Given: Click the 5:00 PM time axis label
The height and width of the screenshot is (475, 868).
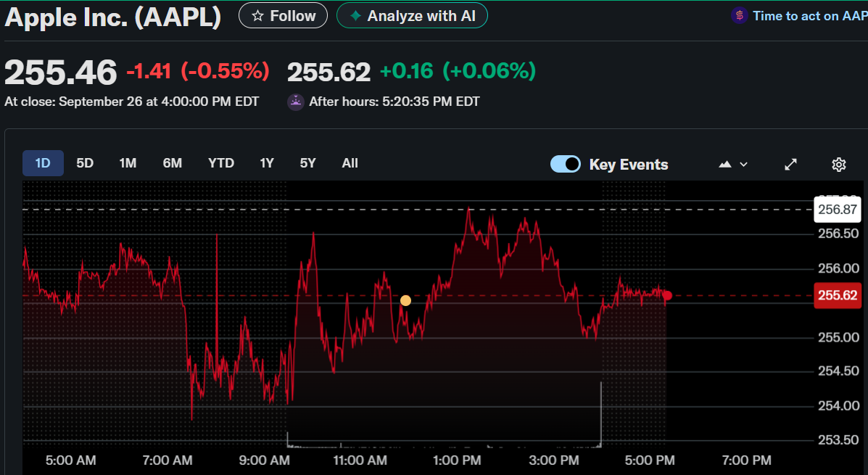Looking at the screenshot, I should pyautogui.click(x=650, y=460).
